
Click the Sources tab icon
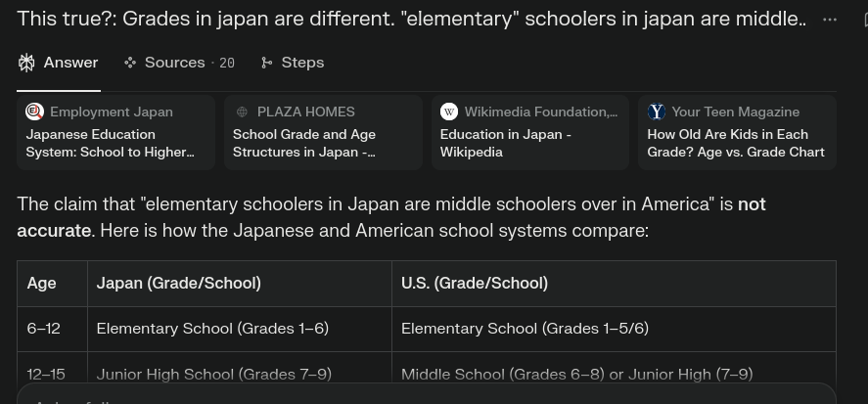130,63
